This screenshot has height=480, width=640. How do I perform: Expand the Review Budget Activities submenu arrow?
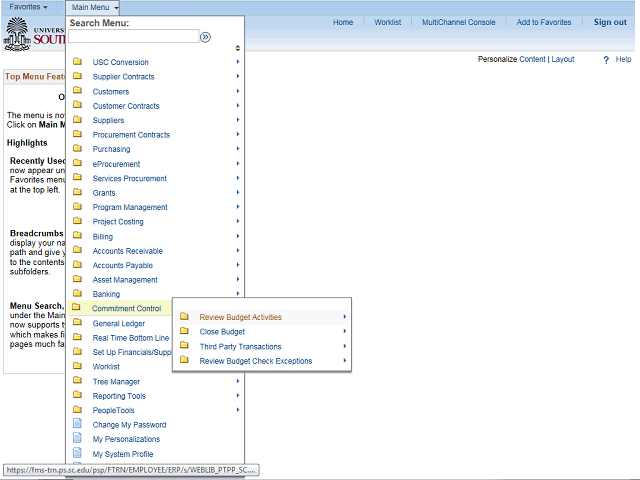pyautogui.click(x=345, y=317)
